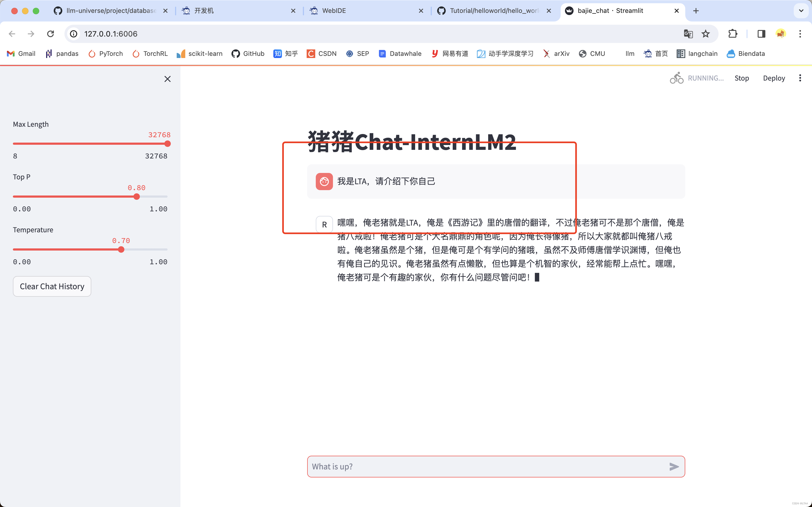This screenshot has width=812, height=507.
Task: Open the Streamlit three-dot main menu
Action: pos(800,78)
